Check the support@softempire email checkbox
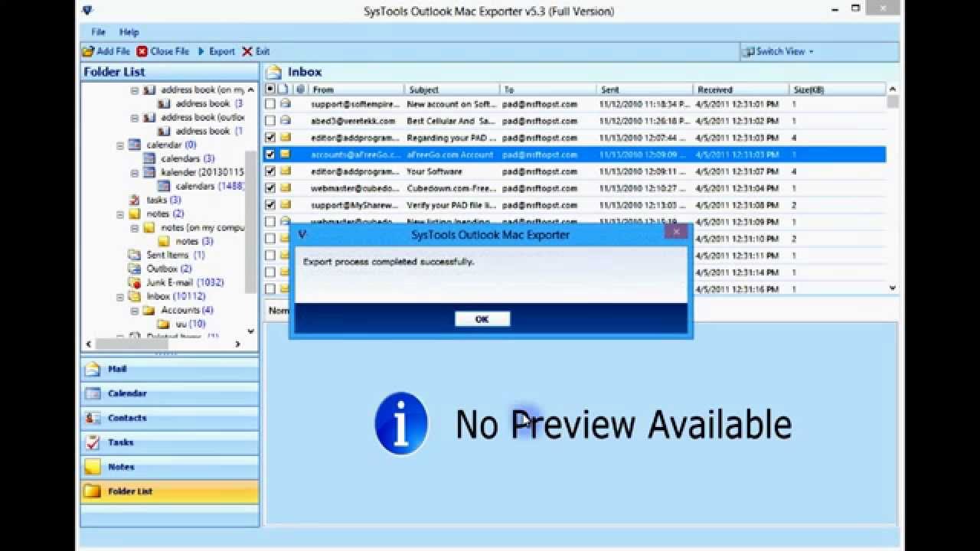This screenshot has height=551, width=980. point(270,103)
